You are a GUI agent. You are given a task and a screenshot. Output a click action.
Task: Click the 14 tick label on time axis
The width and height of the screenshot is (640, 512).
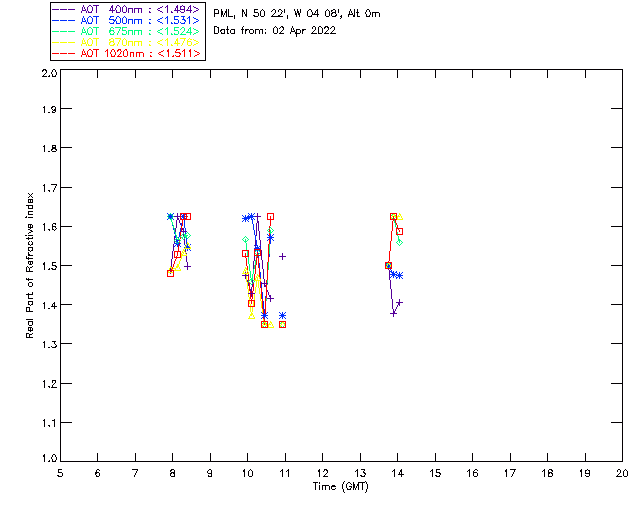(398, 473)
